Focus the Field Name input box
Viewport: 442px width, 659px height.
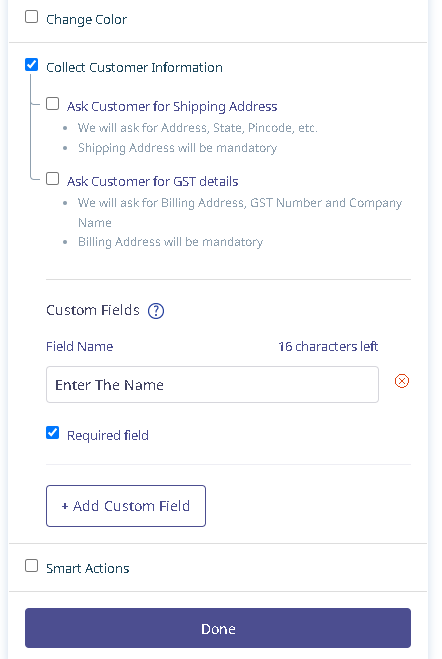pyautogui.click(x=212, y=385)
